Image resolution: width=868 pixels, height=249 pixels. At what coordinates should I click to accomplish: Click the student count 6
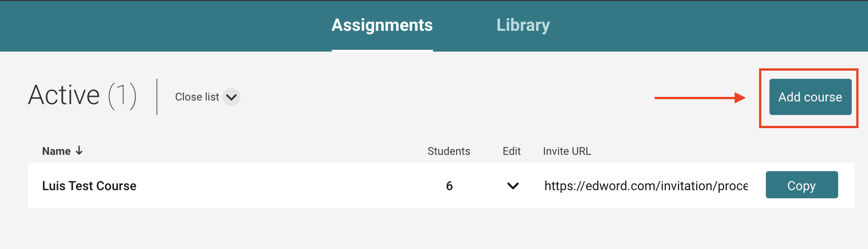449,186
